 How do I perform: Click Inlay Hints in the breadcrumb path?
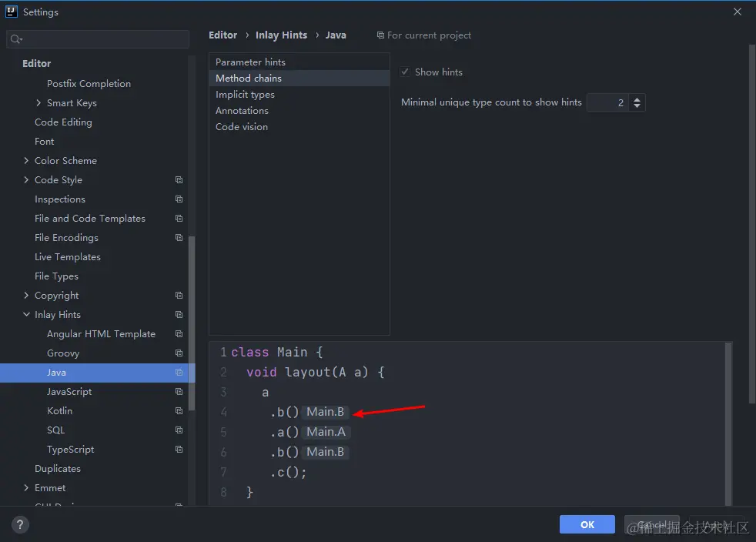[281, 35]
